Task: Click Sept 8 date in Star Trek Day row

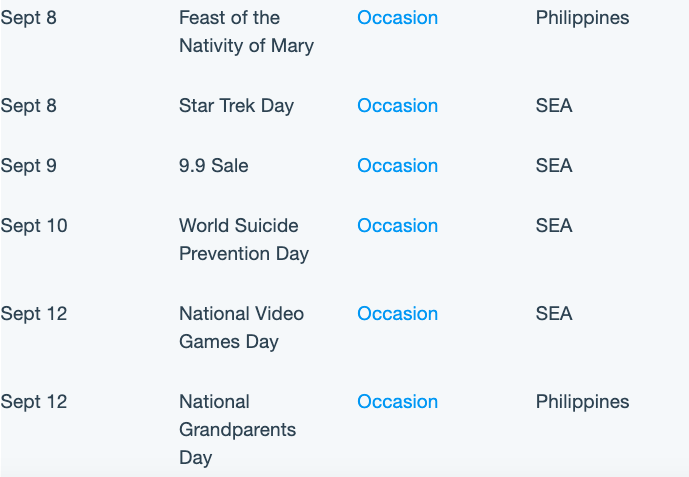Action: click(x=29, y=106)
